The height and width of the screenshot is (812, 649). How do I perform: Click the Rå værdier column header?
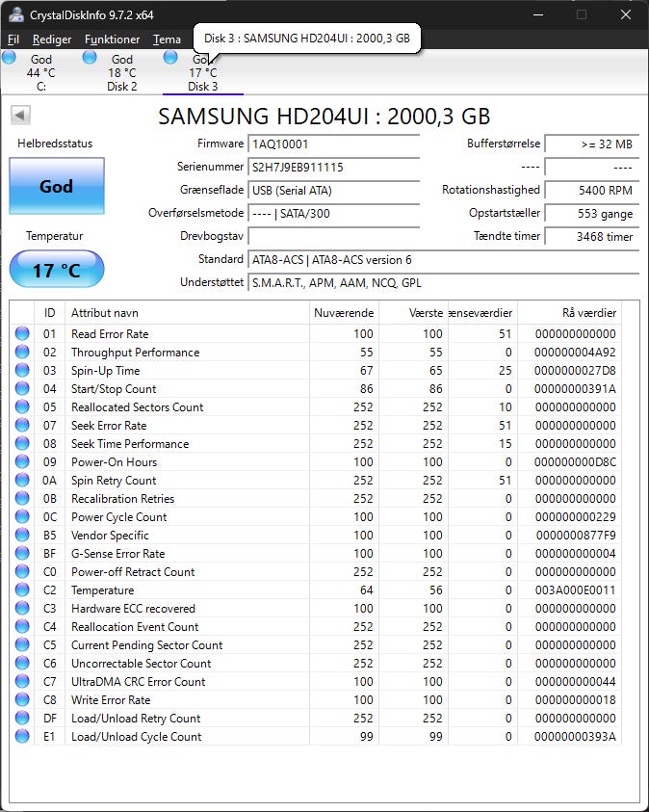pos(570,313)
